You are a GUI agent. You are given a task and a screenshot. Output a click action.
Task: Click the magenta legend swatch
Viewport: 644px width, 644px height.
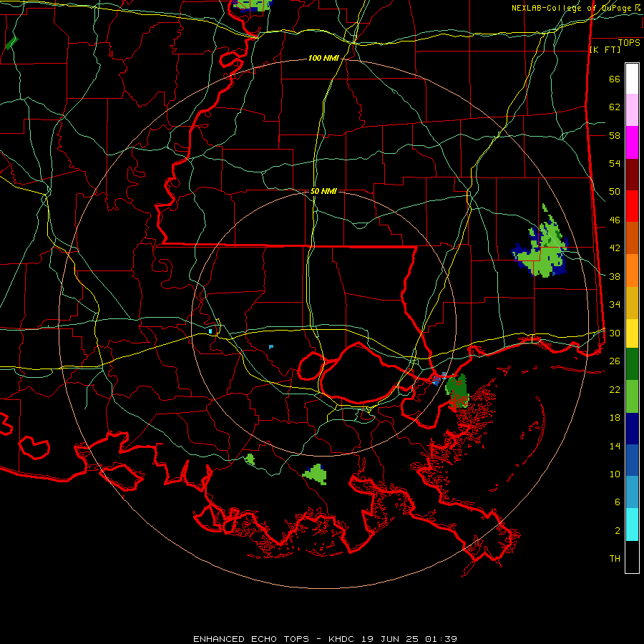tap(632, 142)
